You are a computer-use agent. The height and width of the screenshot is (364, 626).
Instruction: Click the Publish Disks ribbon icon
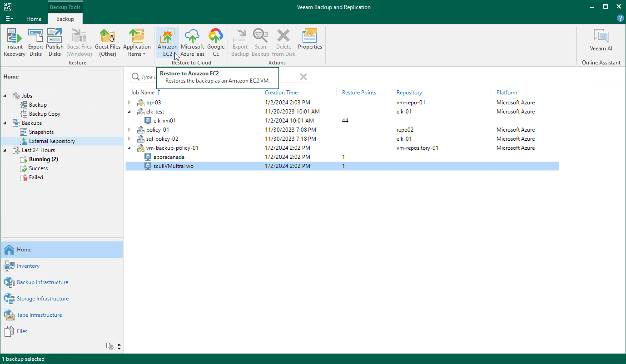pos(55,43)
